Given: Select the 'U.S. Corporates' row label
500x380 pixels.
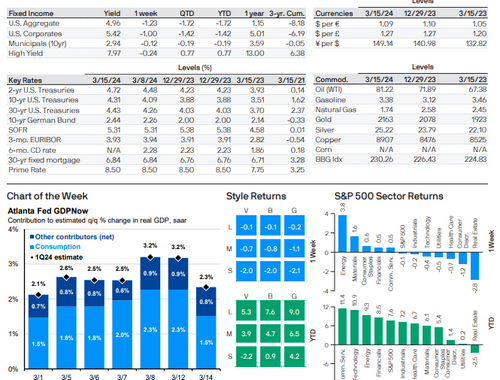Looking at the screenshot, I should click(35, 34).
